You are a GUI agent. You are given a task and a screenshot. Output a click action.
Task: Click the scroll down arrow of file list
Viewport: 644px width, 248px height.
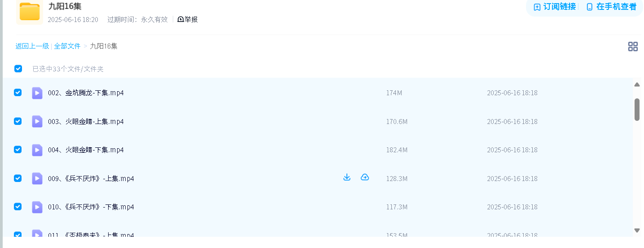tap(637, 230)
